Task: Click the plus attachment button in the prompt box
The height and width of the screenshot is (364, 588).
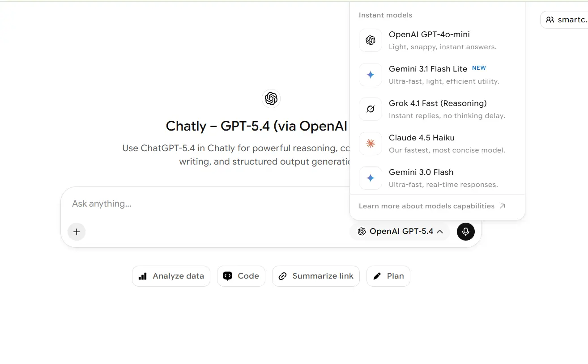Action: tap(77, 232)
